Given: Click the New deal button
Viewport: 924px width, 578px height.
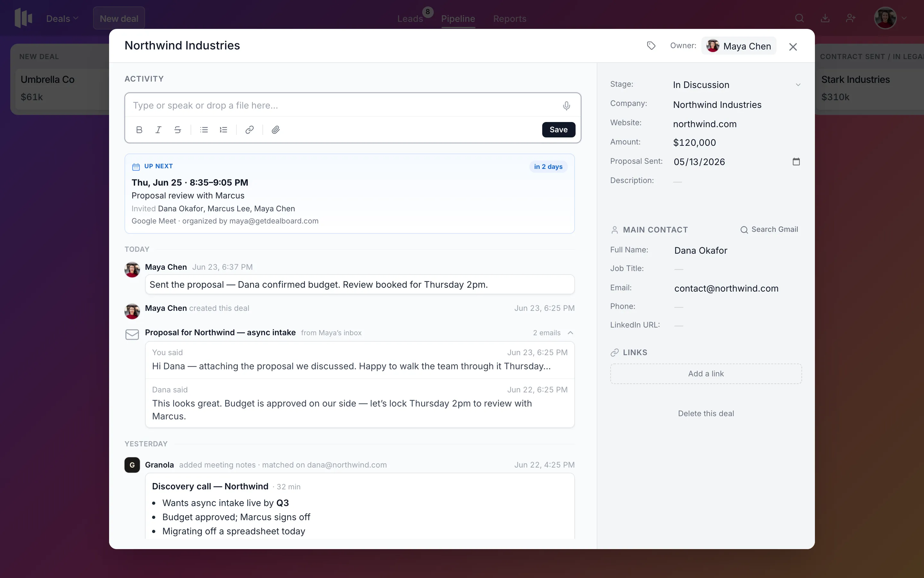Looking at the screenshot, I should tap(119, 18).
